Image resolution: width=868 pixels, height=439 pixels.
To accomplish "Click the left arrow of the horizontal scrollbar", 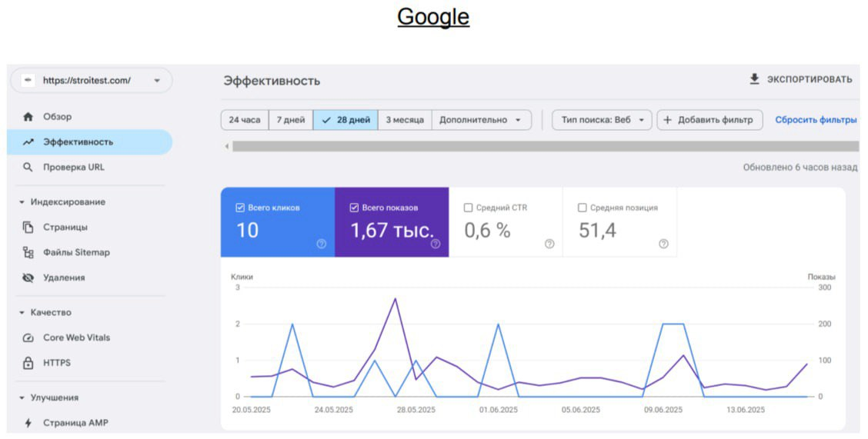I will (x=226, y=147).
